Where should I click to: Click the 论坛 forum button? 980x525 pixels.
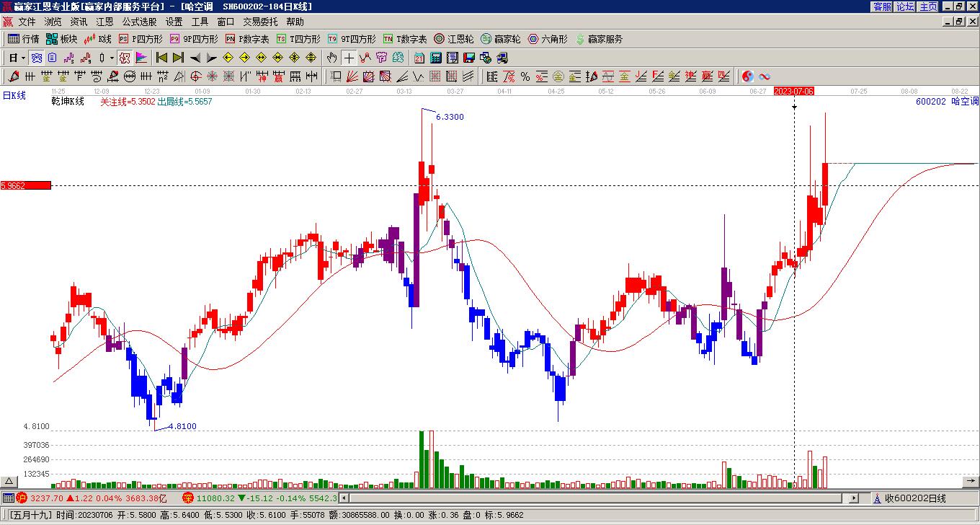click(x=906, y=6)
